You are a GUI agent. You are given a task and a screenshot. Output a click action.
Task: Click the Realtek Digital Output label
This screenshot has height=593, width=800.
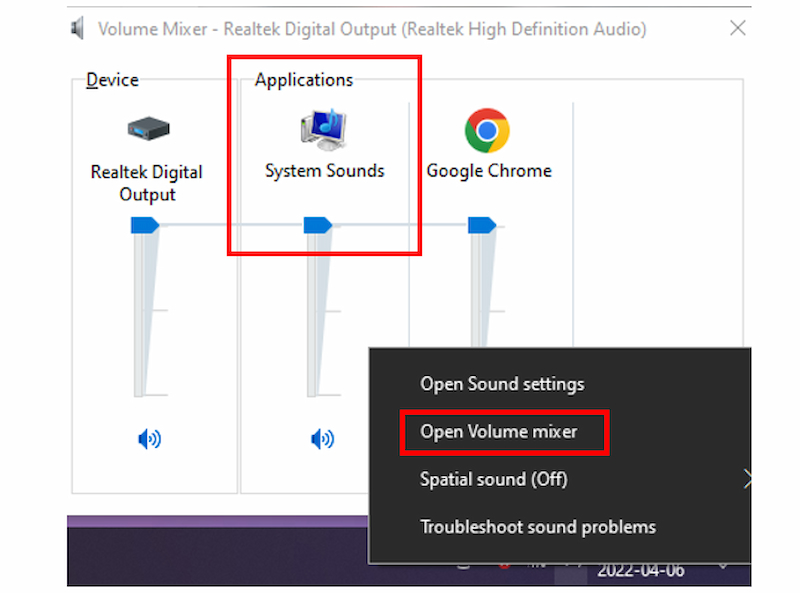point(147,183)
